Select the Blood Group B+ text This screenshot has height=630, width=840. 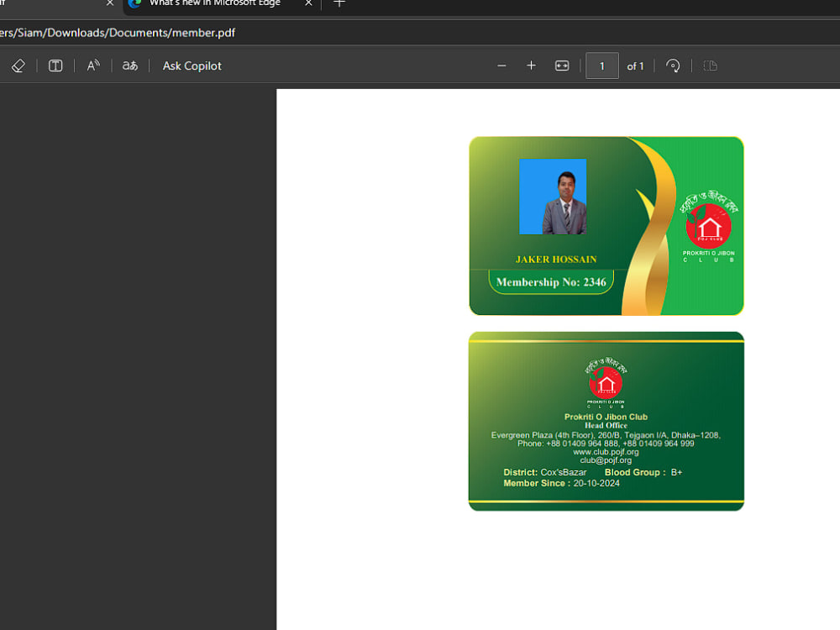click(643, 472)
